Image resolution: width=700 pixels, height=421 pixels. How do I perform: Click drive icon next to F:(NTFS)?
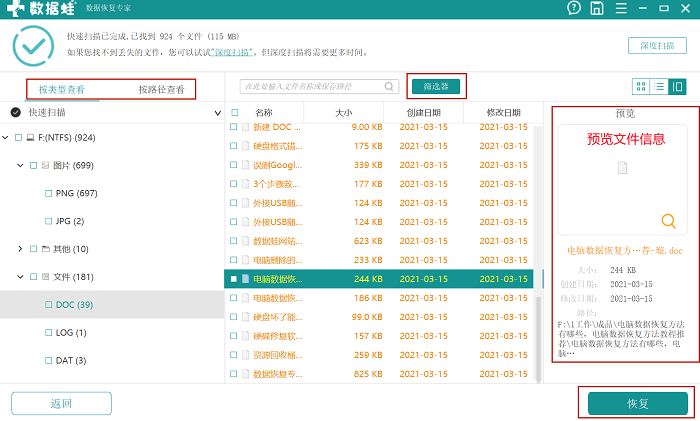[x=30, y=138]
